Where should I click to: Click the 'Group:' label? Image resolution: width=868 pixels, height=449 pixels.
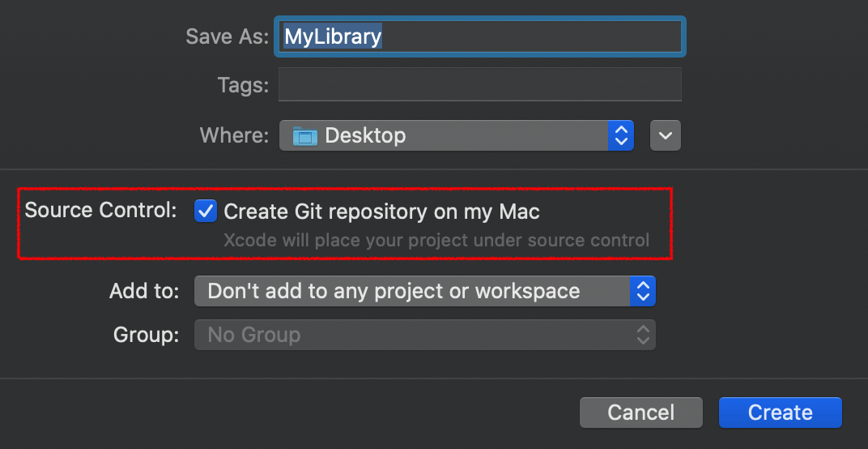click(146, 336)
